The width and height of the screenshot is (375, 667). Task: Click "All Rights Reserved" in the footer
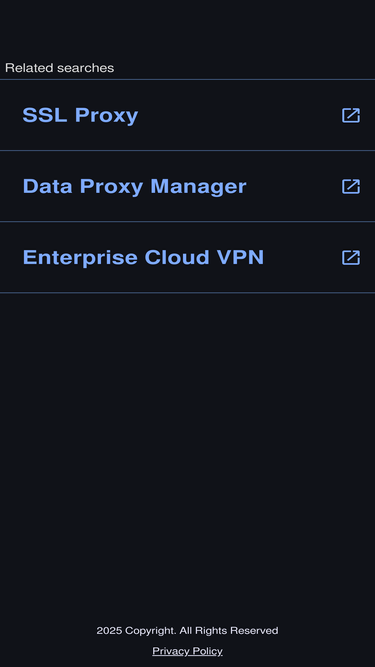pyautogui.click(x=229, y=630)
